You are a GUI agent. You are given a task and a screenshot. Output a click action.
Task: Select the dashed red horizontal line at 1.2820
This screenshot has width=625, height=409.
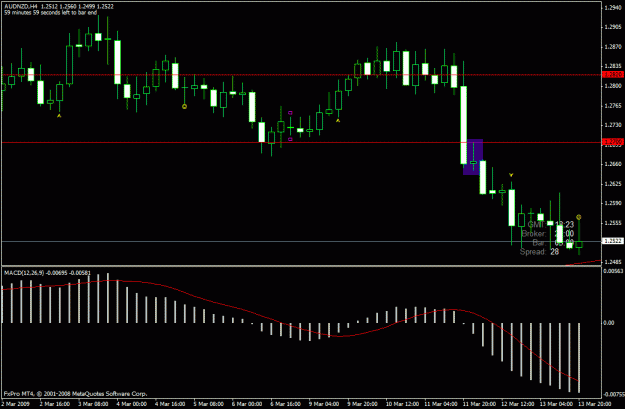301,75
